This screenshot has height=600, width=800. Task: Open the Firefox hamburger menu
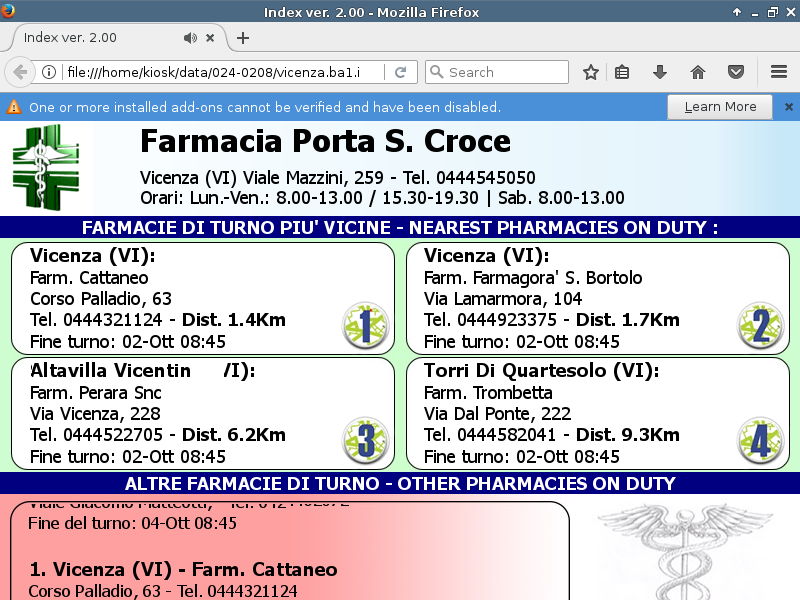(x=779, y=72)
